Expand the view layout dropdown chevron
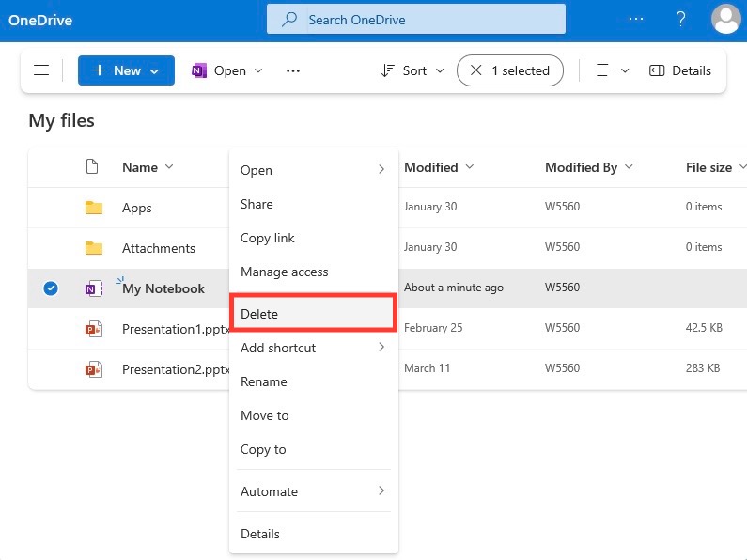747x560 pixels. [x=625, y=70]
